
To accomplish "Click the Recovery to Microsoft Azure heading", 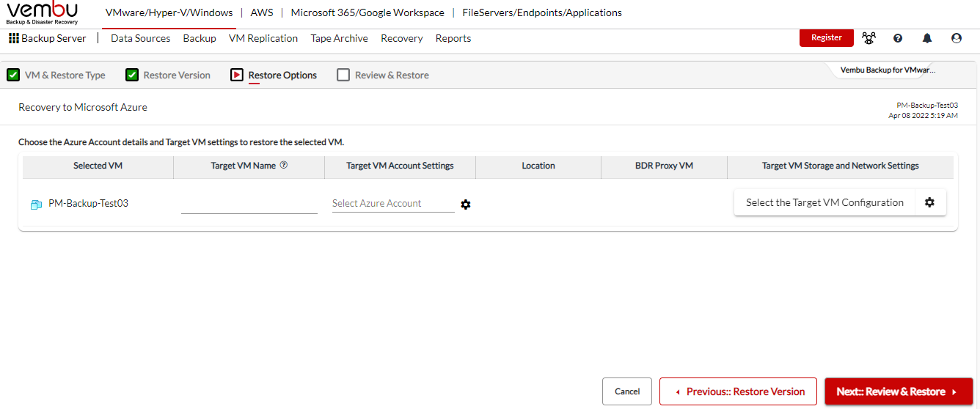I will pyautogui.click(x=83, y=107).
